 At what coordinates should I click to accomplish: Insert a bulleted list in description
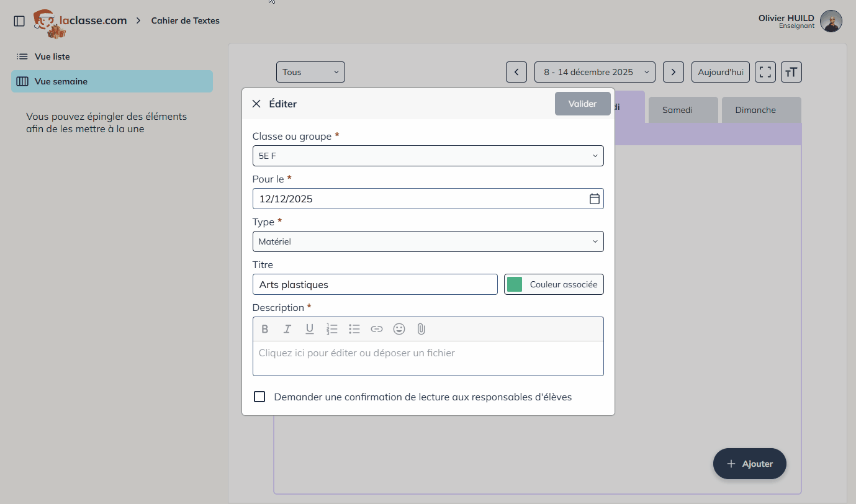(354, 329)
